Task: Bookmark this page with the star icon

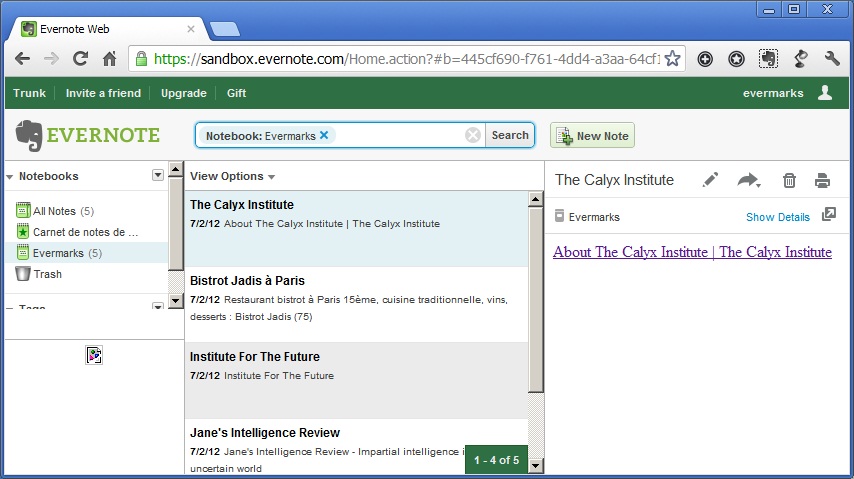Action: click(673, 58)
